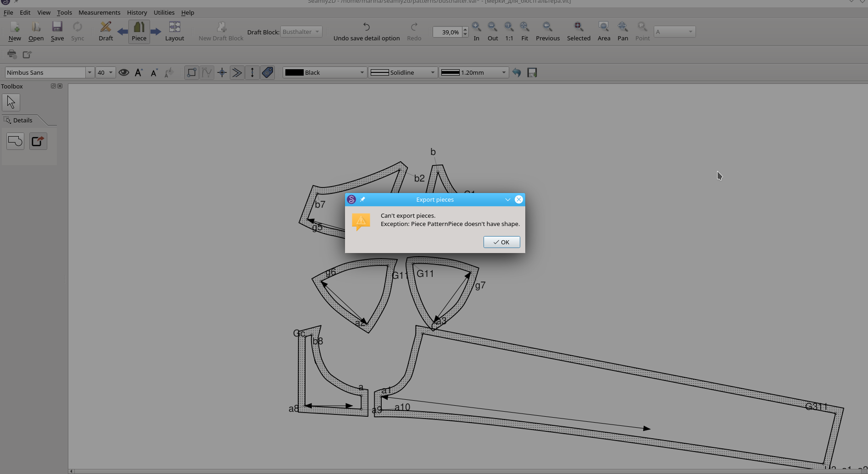Click export icon beside printer icon
The width and height of the screenshot is (868, 474).
click(x=27, y=54)
